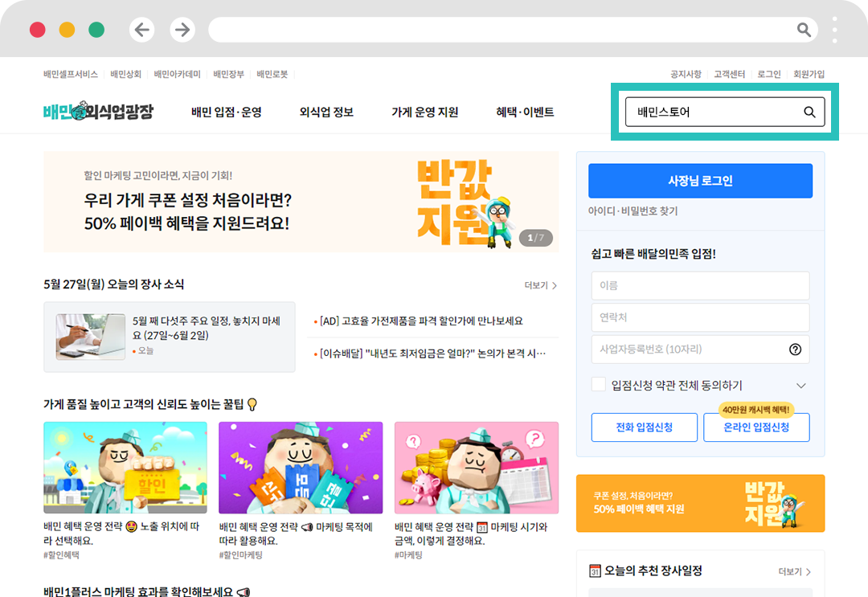Screen dimensions: 868x597
Task: Expand the 입점신청 약관 chevron
Action: (800, 386)
